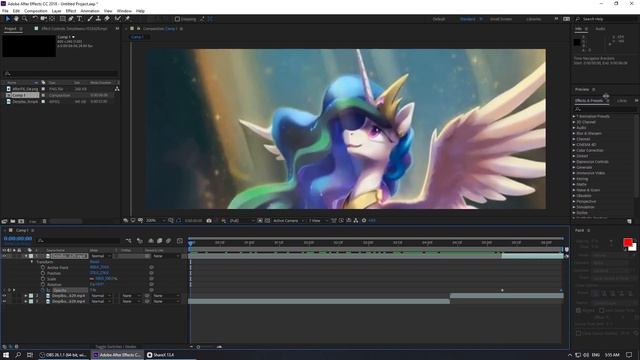
Task: Switch to the Standard workspace
Action: (x=468, y=19)
